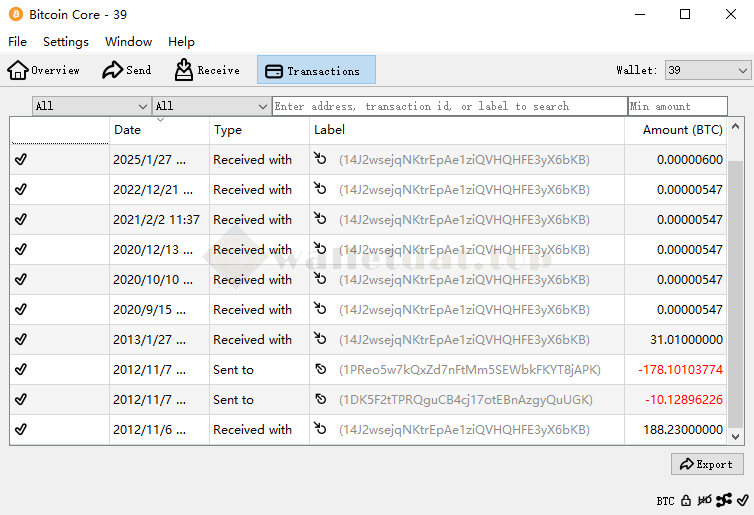Click the network connections status icon
This screenshot has height=515, width=754.
[x=723, y=500]
